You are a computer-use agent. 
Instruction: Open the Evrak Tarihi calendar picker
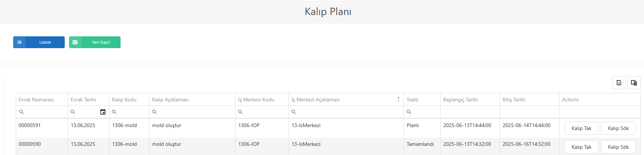tap(103, 112)
